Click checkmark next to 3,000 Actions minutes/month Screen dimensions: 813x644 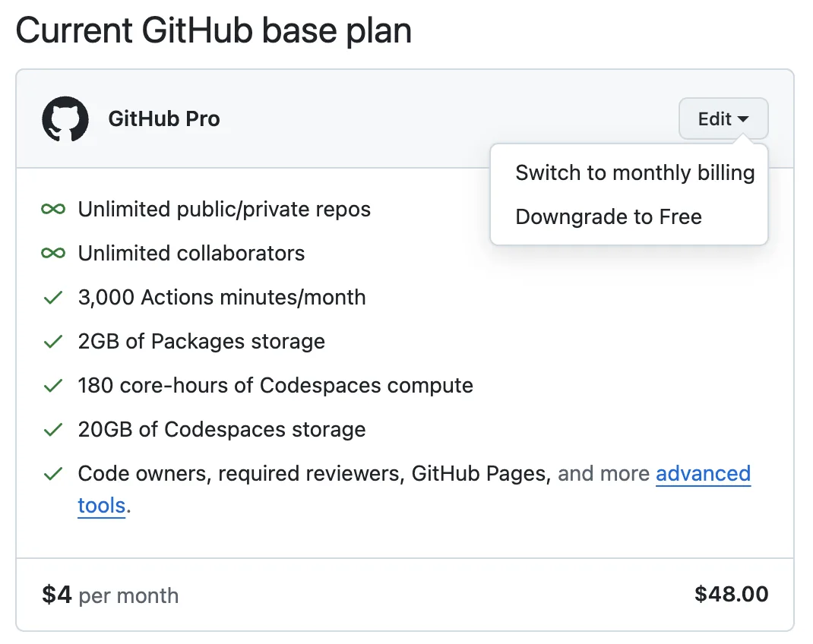(x=53, y=298)
